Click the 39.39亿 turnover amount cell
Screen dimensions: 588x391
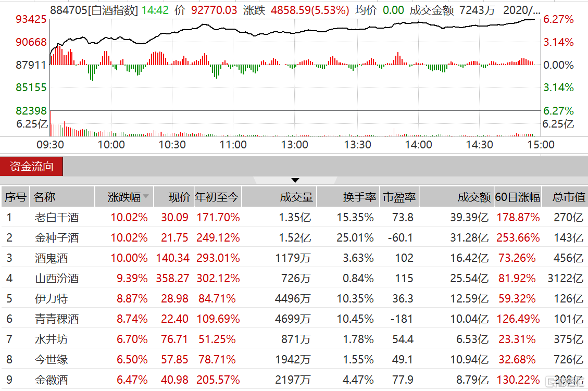click(469, 218)
